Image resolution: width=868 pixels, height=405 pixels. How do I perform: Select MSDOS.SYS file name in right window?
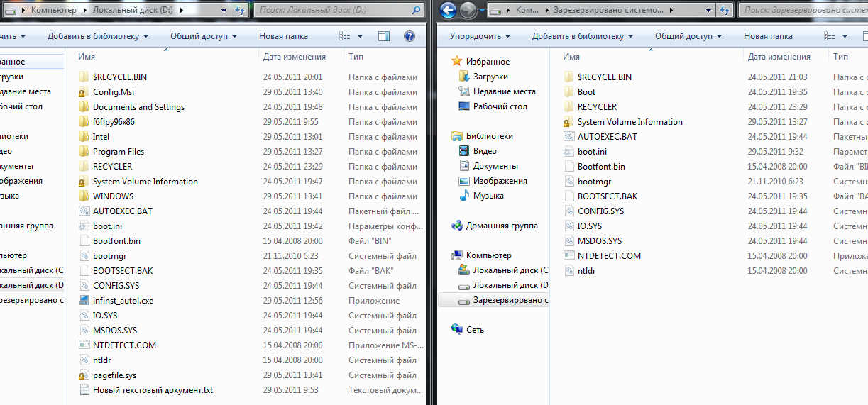point(600,240)
